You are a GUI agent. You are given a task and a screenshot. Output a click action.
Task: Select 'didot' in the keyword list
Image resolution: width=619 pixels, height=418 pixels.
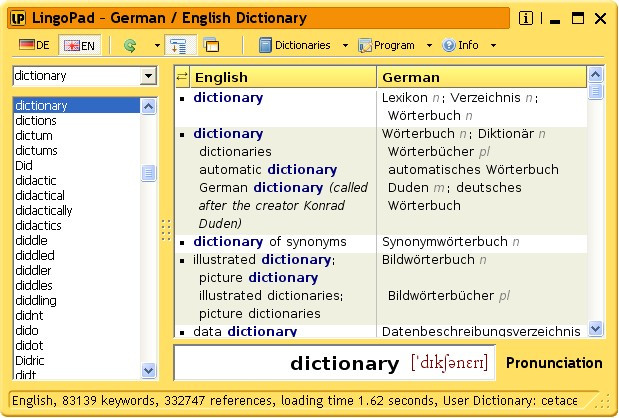point(77,345)
